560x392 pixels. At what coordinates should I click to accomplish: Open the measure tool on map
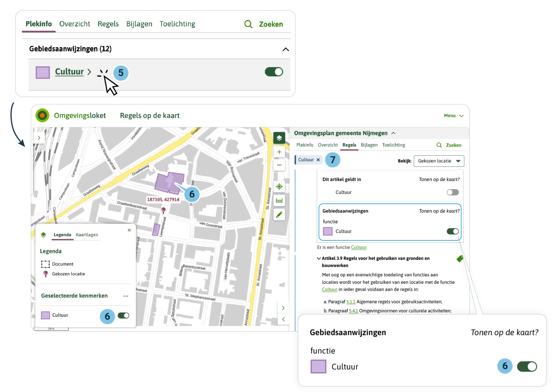(279, 201)
